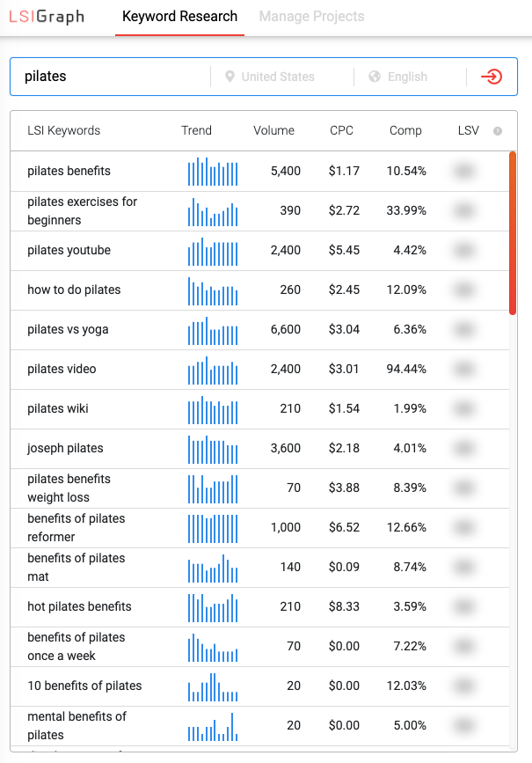
Task: Click the blurred LSV value for pilates youtube
Action: 465,250
